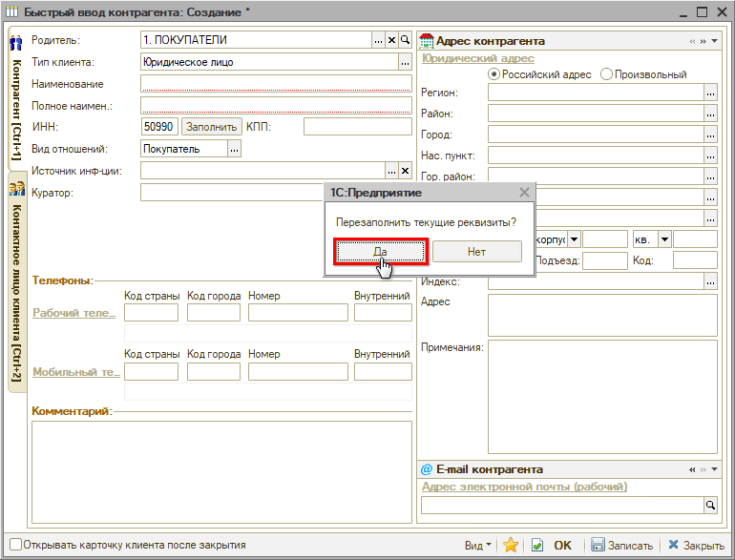
Task: Clear the Источник инф-ции field
Action: click(x=405, y=170)
